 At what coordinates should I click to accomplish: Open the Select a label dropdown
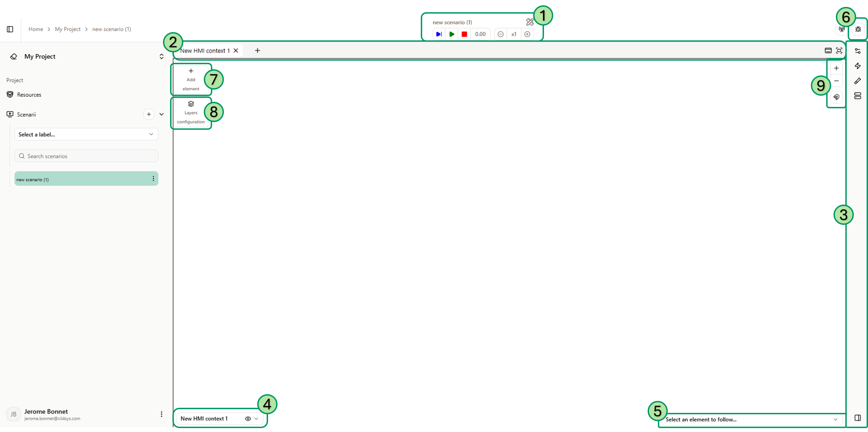86,134
